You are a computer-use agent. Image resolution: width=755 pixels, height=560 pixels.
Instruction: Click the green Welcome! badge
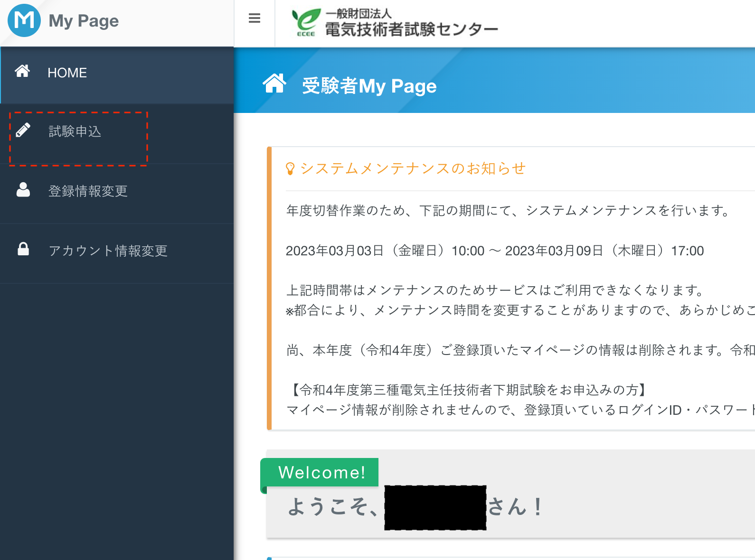click(x=321, y=472)
